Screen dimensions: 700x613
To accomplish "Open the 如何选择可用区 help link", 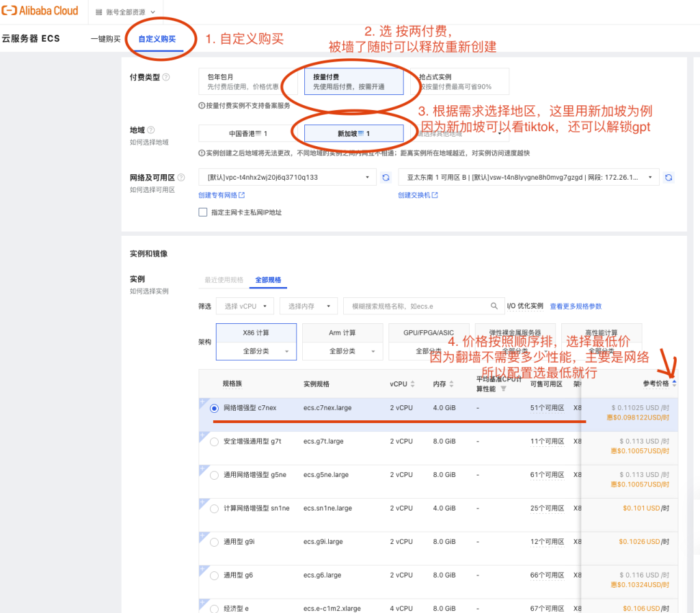I will point(152,189).
